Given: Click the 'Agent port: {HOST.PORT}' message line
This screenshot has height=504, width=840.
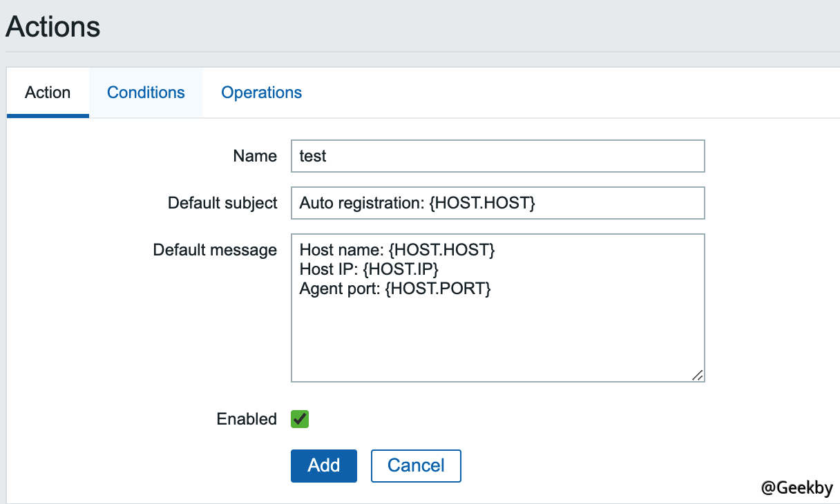Looking at the screenshot, I should (395, 289).
